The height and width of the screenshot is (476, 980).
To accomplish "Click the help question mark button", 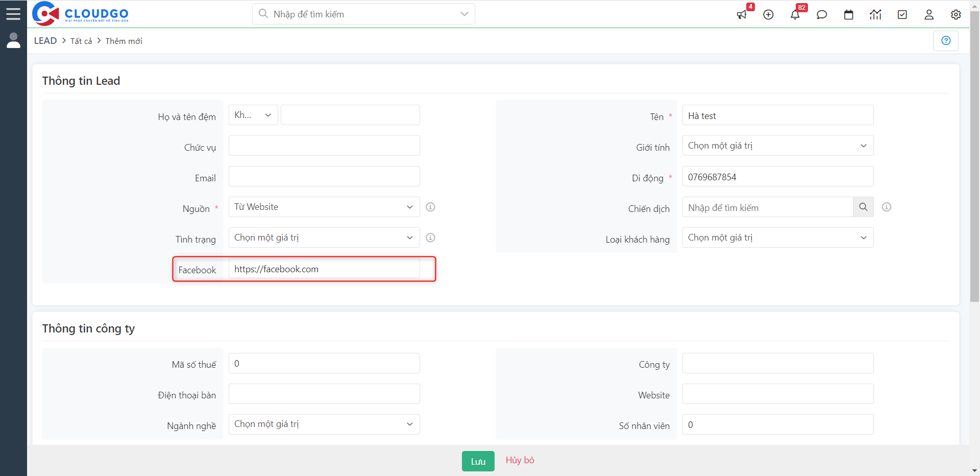I will [945, 41].
